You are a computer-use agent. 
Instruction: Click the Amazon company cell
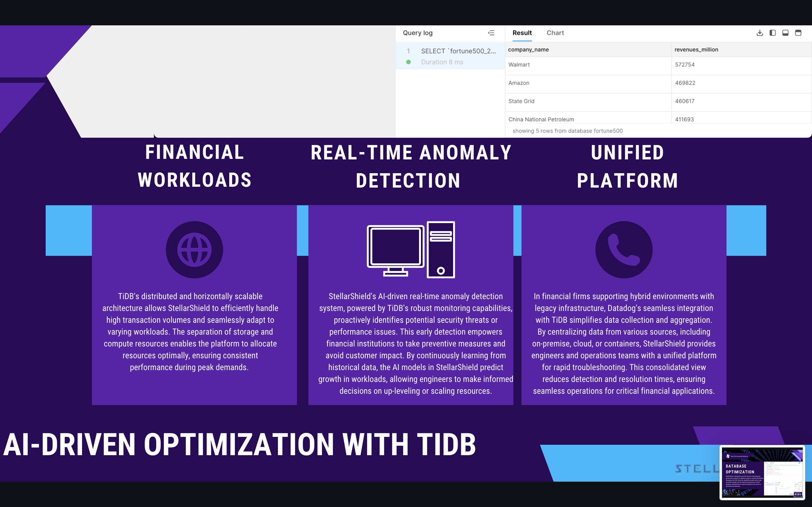pos(519,83)
